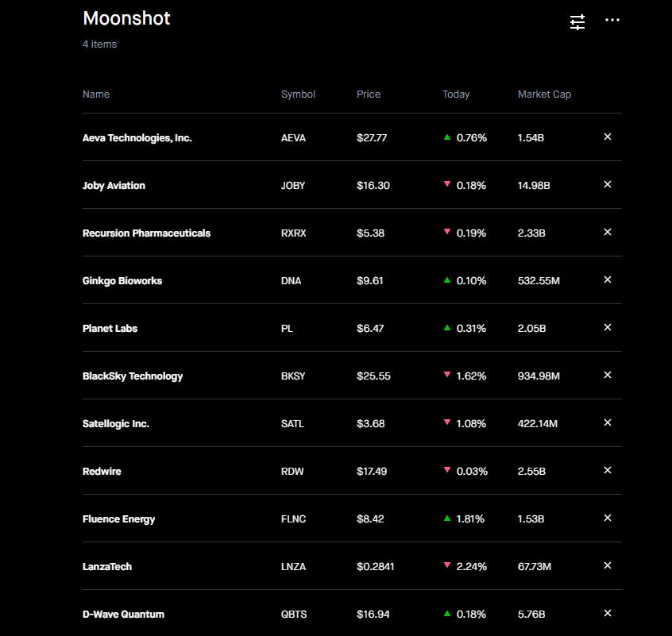672x636 pixels.
Task: Sort list by Price column
Action: pyautogui.click(x=368, y=94)
